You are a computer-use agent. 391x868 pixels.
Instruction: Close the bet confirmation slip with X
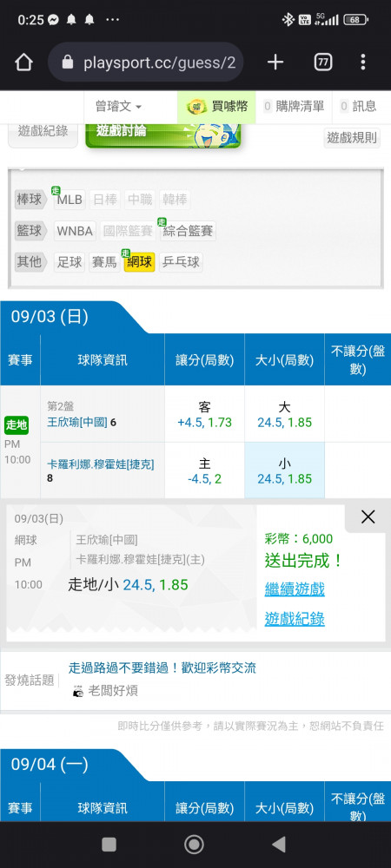[x=368, y=517]
